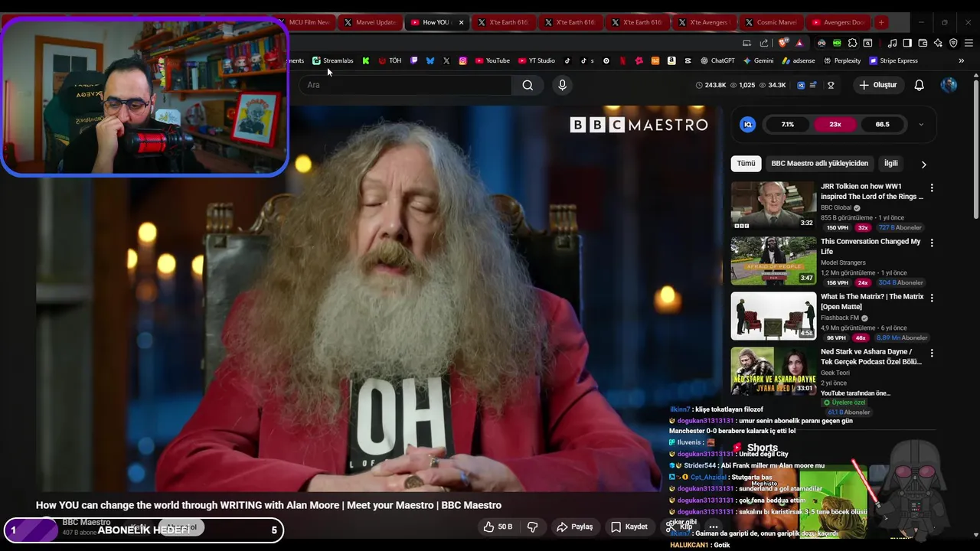Open the Kick bookmark icon
The height and width of the screenshot is (551, 980).
coord(366,60)
